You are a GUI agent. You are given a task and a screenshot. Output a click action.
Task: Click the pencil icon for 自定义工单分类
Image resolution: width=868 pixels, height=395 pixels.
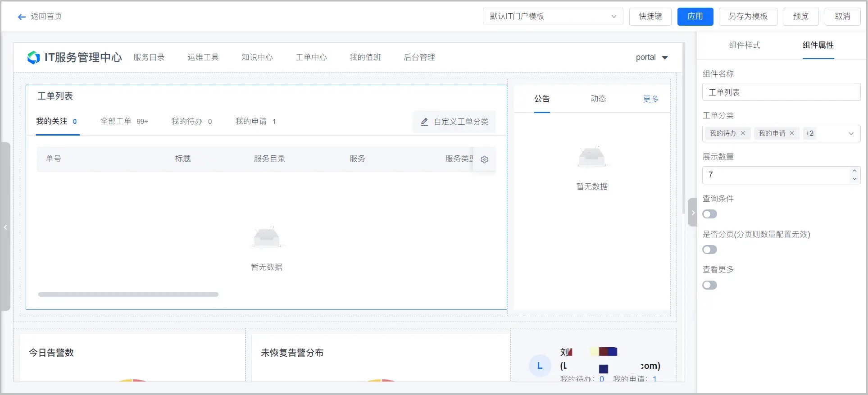click(x=424, y=122)
